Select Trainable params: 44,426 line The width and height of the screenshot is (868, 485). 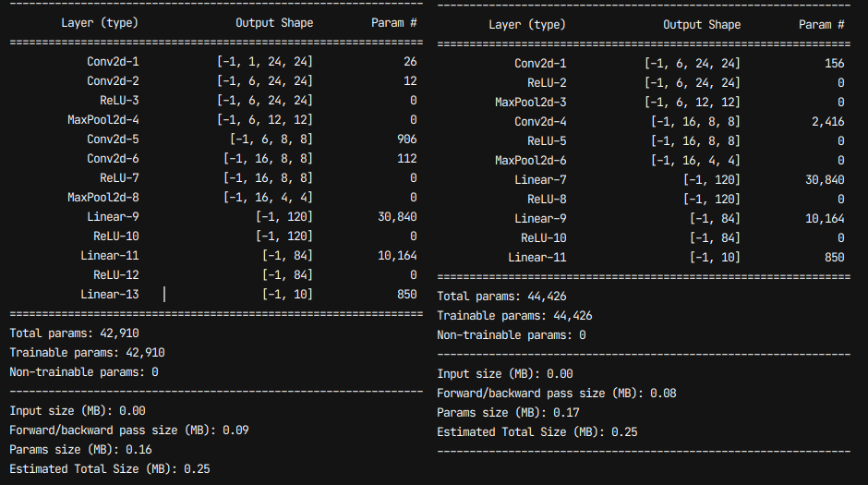tap(514, 316)
